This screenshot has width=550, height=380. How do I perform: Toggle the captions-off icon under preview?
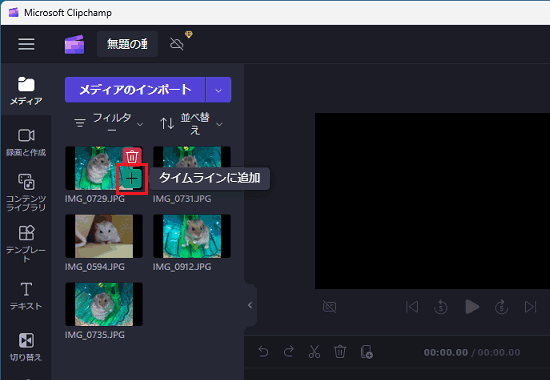329,307
